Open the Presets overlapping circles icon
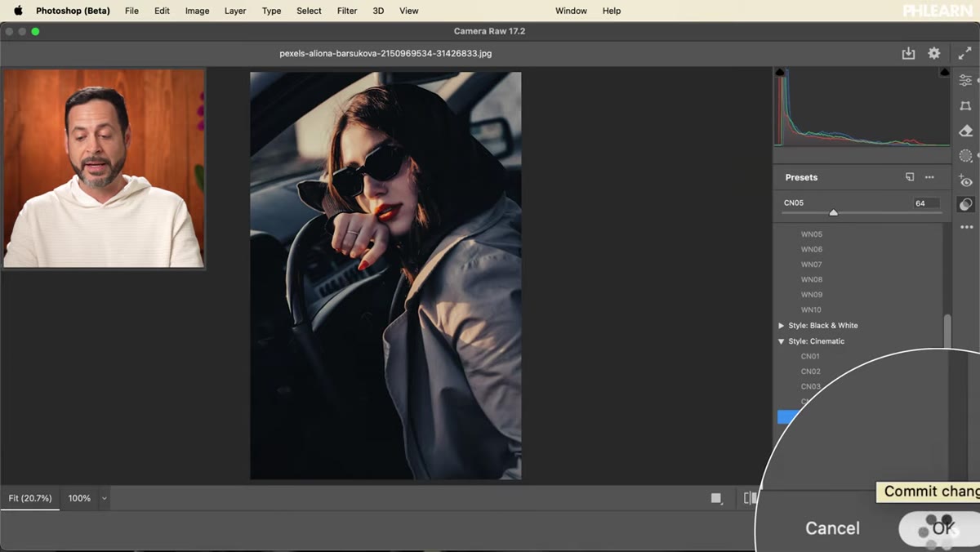Image resolution: width=980 pixels, height=552 pixels. tap(966, 204)
